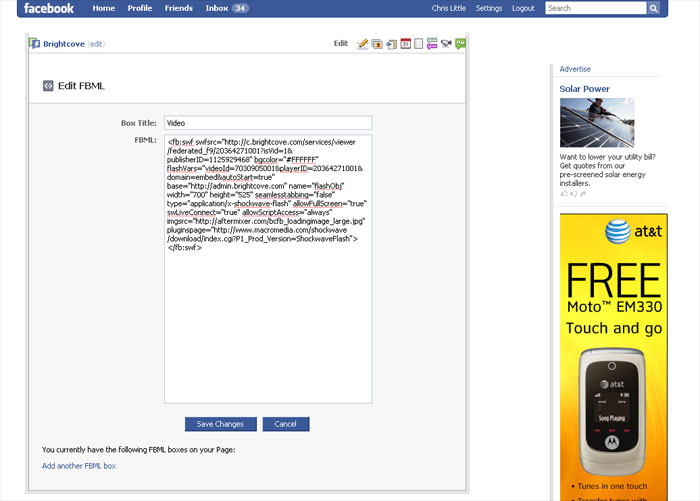
Task: Click the Edit label in the page toolbar
Action: [341, 43]
